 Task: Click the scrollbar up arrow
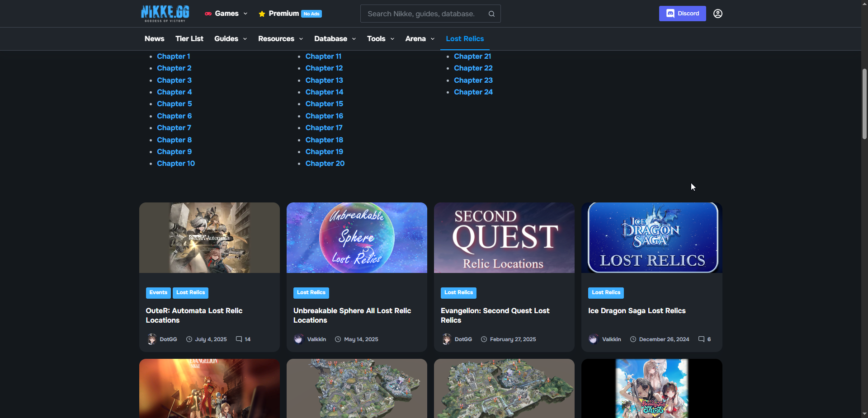[864, 4]
